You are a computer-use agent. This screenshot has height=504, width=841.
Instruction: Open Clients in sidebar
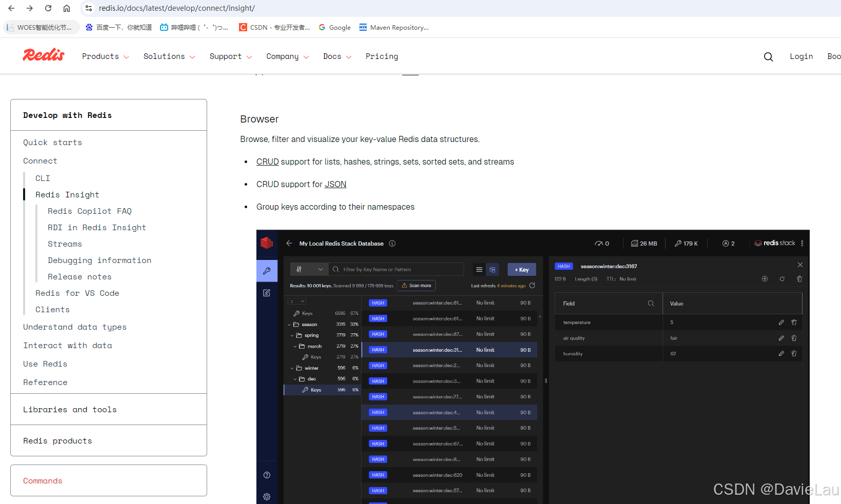pyautogui.click(x=52, y=310)
